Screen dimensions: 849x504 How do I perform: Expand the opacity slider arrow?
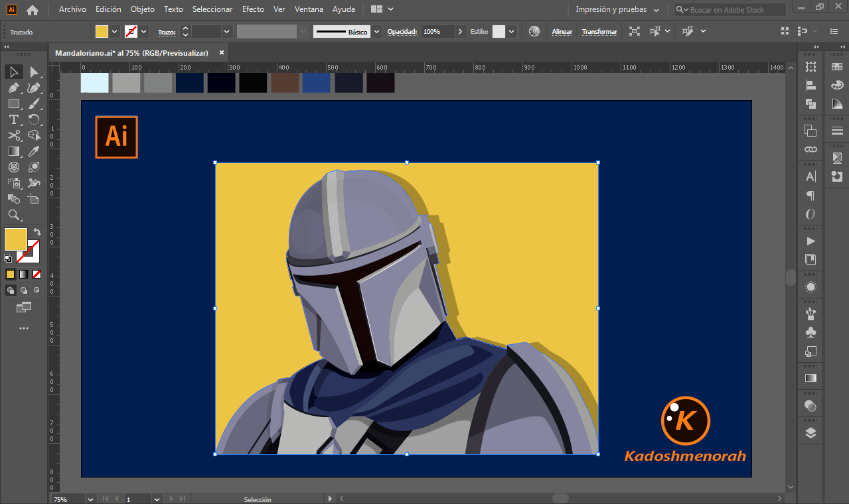[x=461, y=31]
